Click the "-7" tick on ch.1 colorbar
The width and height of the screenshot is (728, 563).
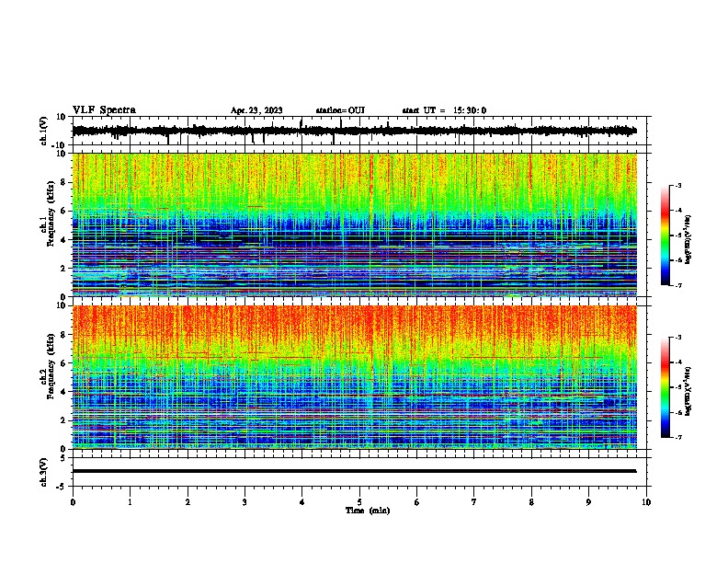[677, 285]
